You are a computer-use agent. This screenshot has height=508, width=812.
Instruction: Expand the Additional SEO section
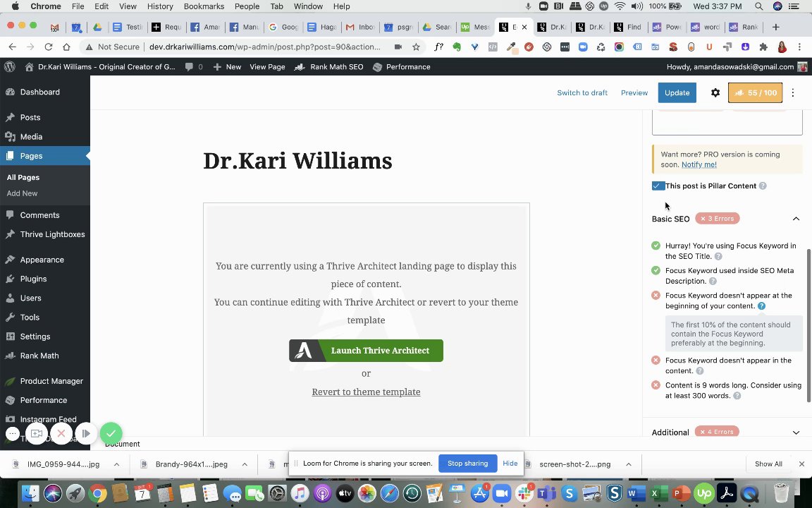coord(796,433)
